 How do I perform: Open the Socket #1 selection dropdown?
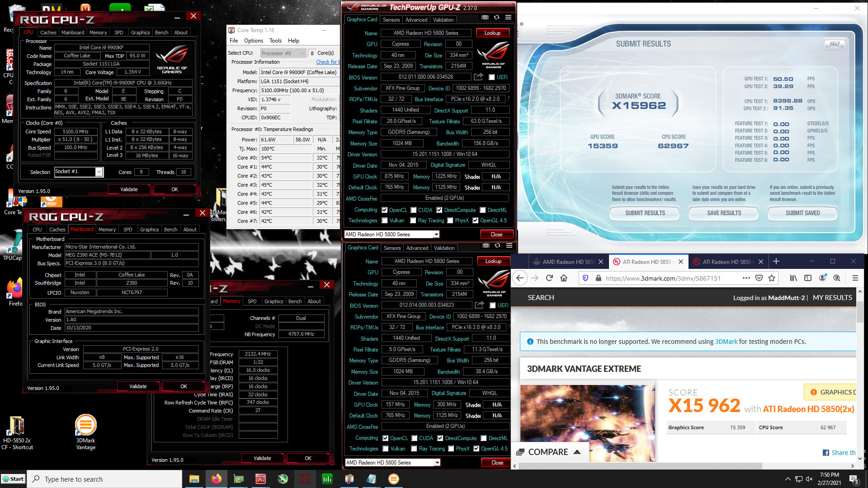(x=99, y=172)
